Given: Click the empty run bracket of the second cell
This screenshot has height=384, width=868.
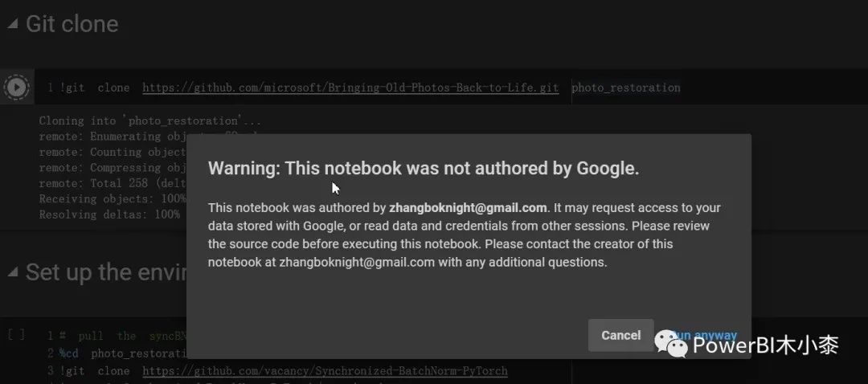Looking at the screenshot, I should 16,334.
